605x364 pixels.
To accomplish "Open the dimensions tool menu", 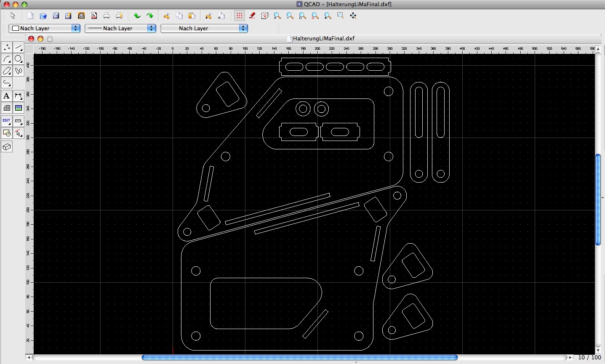I will tap(19, 96).
